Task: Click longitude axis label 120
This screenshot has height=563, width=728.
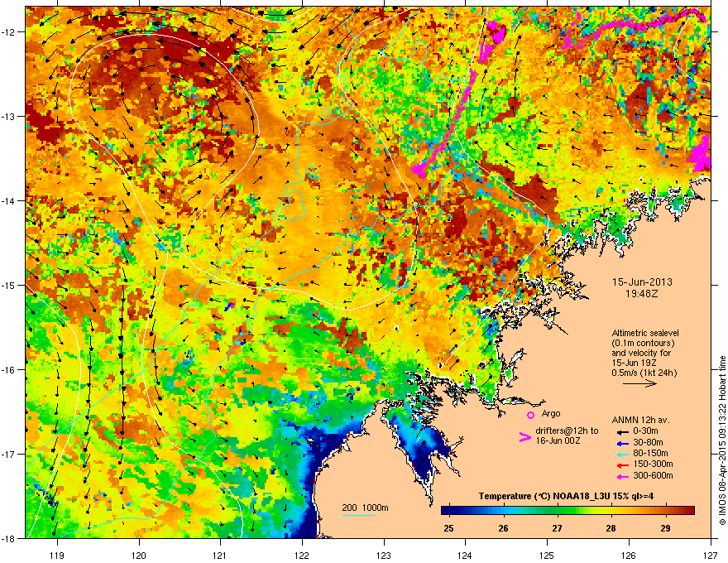Action: [x=139, y=555]
